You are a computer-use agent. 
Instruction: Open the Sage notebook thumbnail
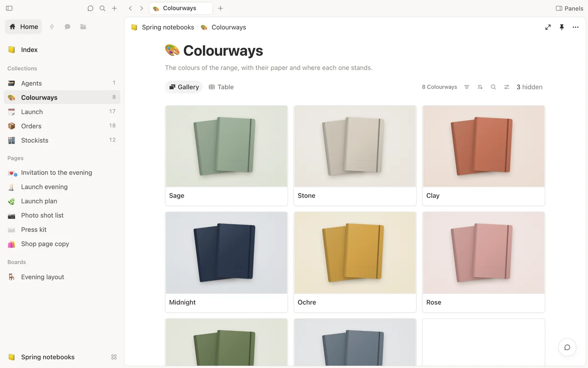tap(226, 146)
